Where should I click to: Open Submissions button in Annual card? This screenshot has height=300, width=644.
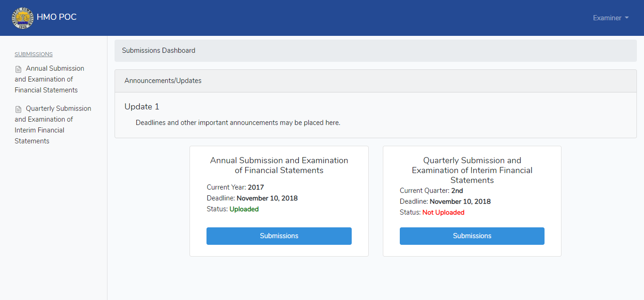tap(279, 236)
